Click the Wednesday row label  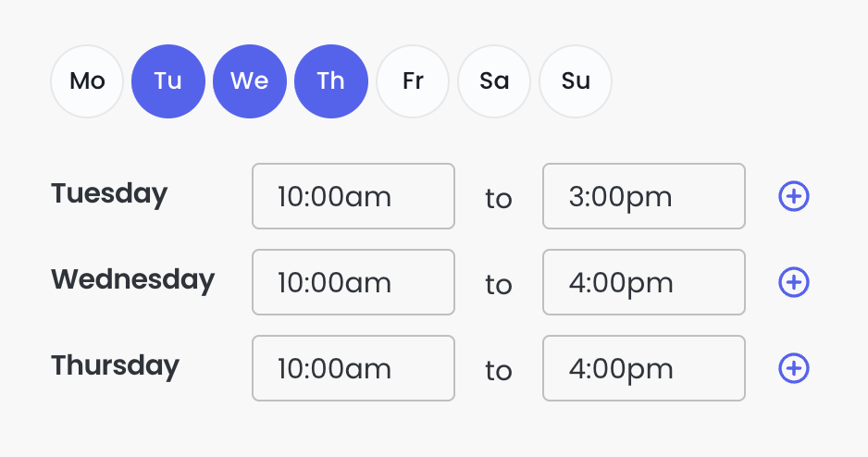[133, 280]
